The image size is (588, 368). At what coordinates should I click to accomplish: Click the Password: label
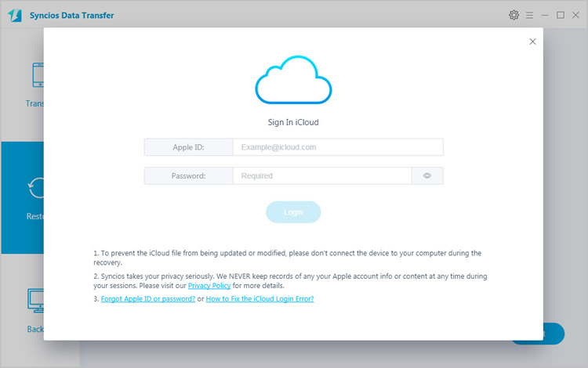pyautogui.click(x=188, y=175)
